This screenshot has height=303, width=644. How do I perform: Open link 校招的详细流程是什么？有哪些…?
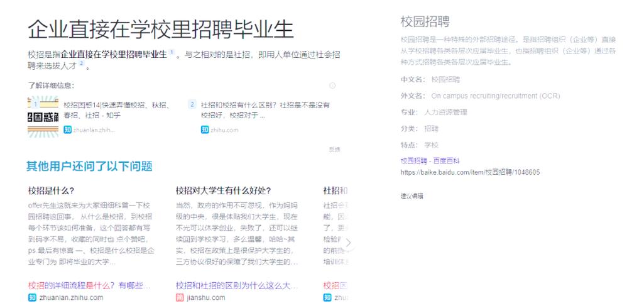pyautogui.click(x=89, y=285)
